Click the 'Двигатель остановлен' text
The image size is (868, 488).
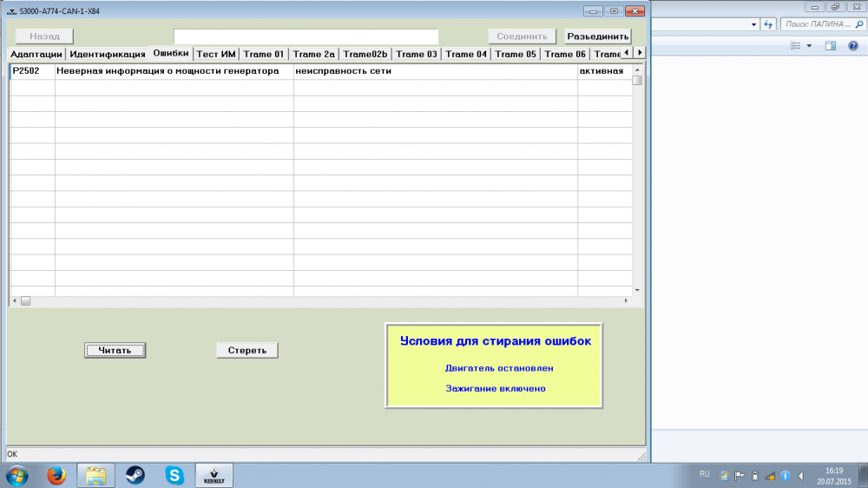click(499, 368)
